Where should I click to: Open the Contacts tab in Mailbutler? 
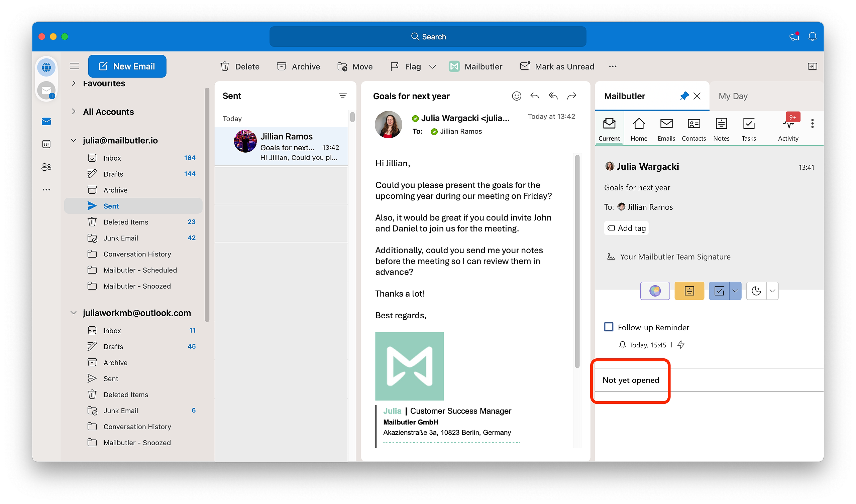point(693,129)
